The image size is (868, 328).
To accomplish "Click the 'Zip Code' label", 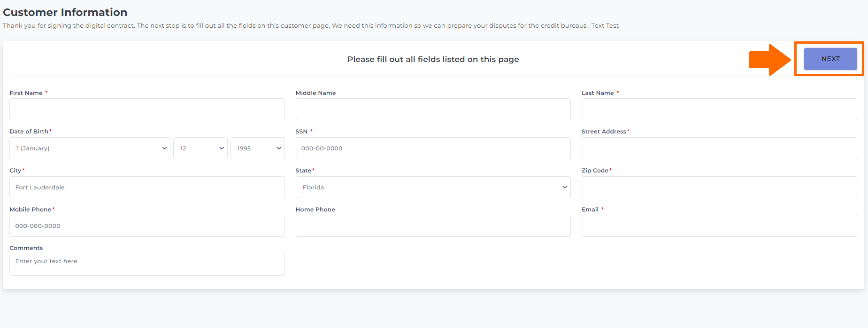I will point(595,171).
